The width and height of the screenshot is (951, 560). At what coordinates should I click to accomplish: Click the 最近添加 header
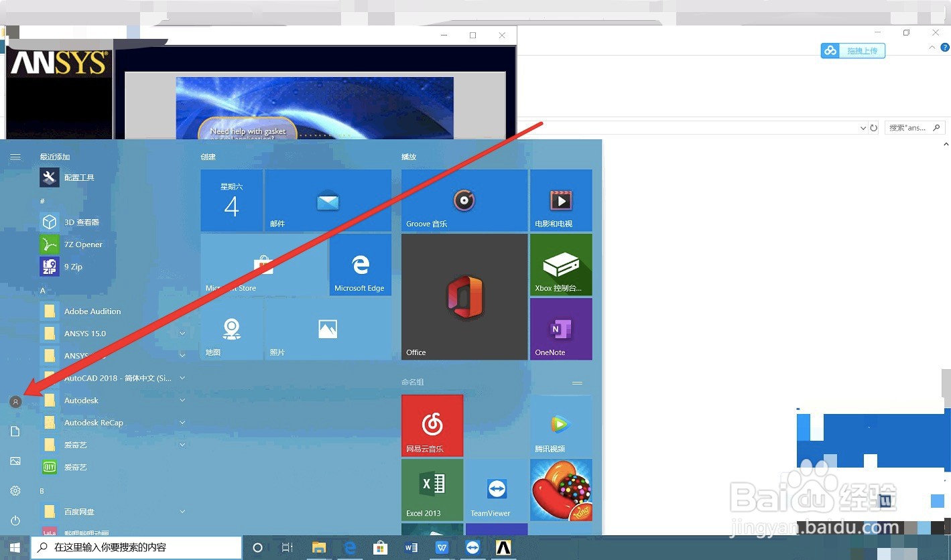[55, 157]
